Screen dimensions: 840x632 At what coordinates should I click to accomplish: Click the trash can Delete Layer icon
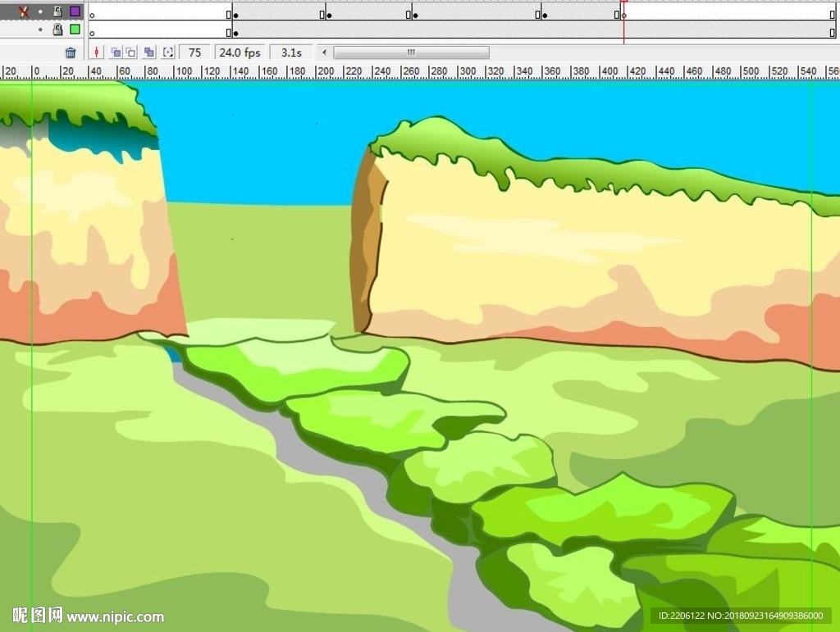(71, 52)
